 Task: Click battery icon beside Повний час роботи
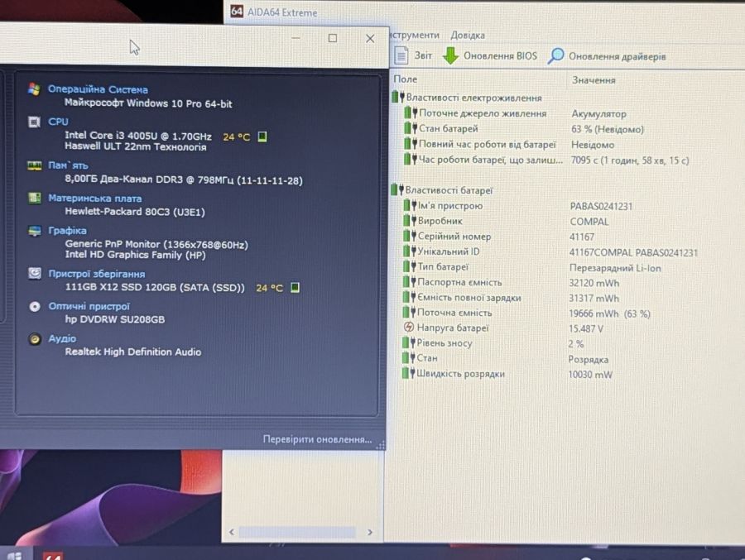click(x=410, y=144)
